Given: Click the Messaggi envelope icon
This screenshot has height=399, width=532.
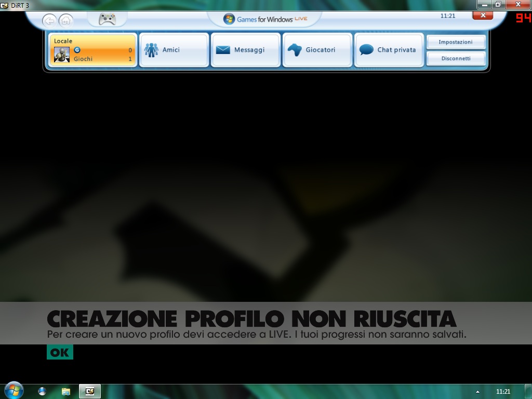Looking at the screenshot, I should (x=223, y=50).
